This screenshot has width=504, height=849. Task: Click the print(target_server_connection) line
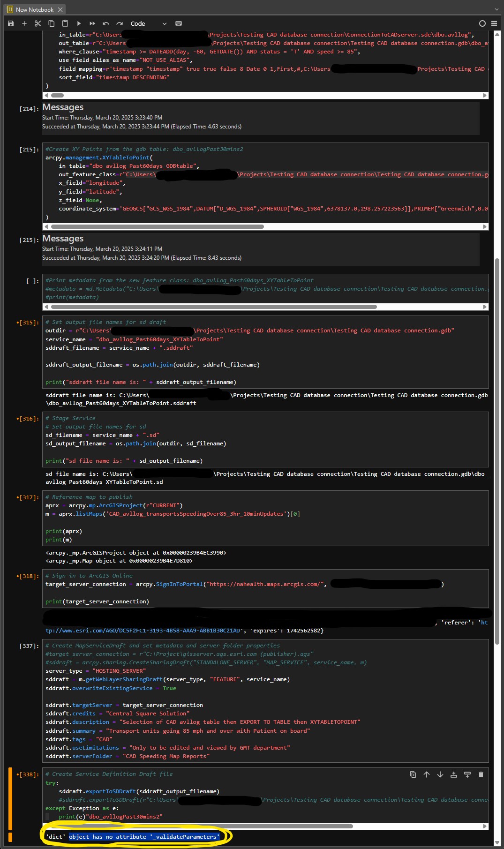coord(97,601)
